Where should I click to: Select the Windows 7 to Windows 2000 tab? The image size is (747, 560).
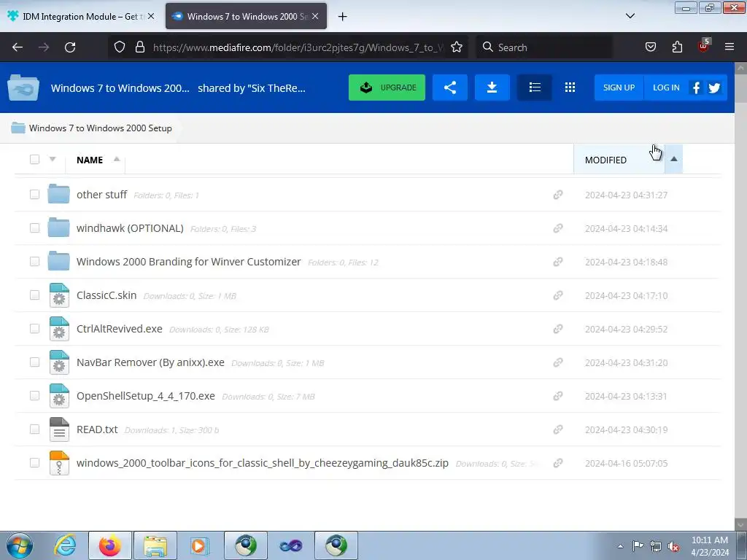(247, 17)
